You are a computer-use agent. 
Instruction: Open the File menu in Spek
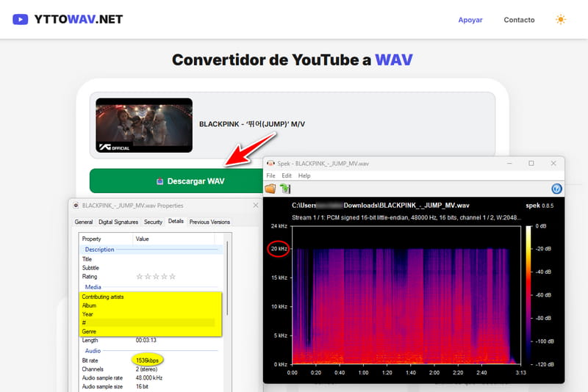pyautogui.click(x=270, y=175)
